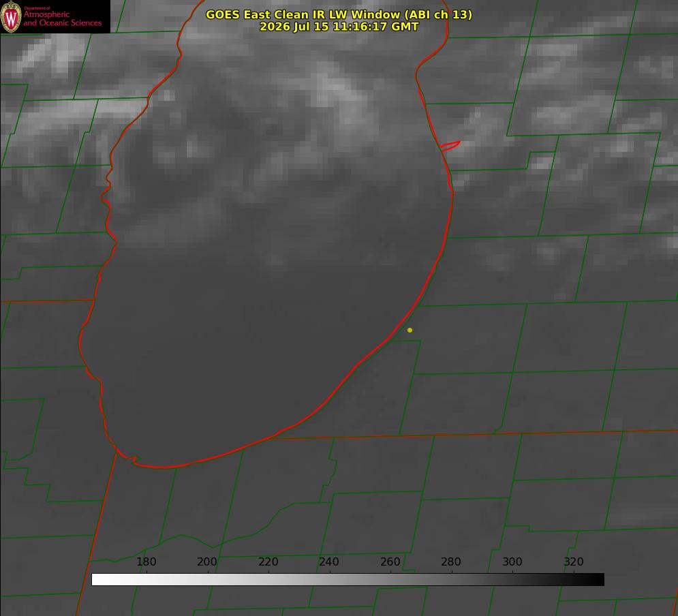Select the 280 temperature scale label
This screenshot has width=678, height=616.
[x=451, y=561]
